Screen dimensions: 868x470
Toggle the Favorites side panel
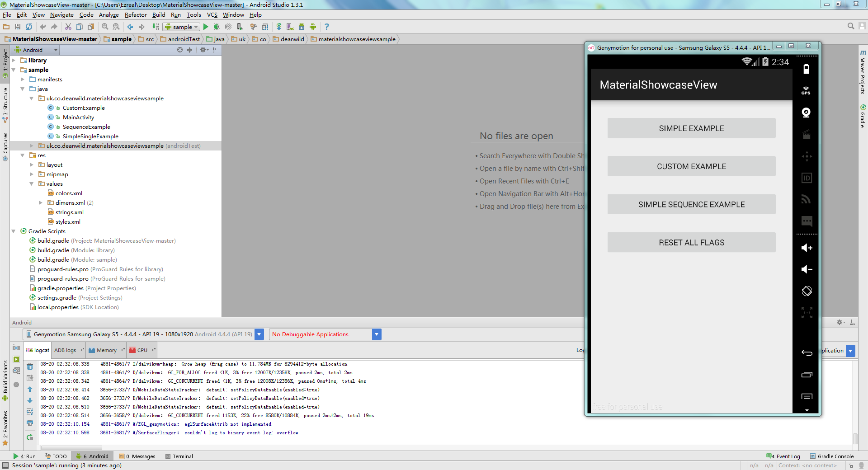click(5, 428)
